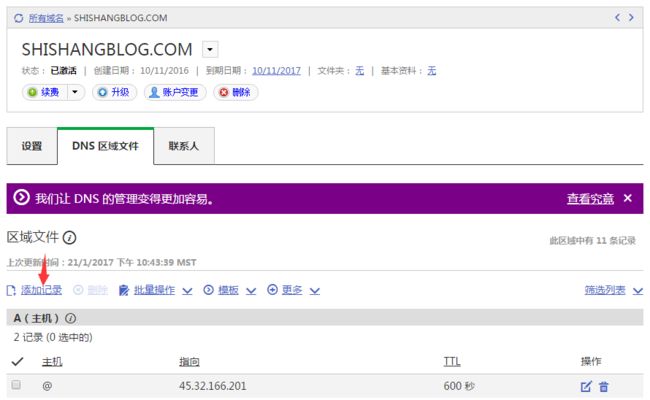The height and width of the screenshot is (400, 650).
Task: Click the info icon beside A（主机）
Action: point(70,318)
